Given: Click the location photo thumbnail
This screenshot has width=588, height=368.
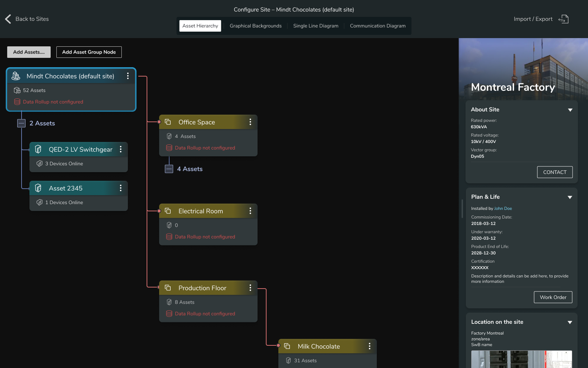Looking at the screenshot, I should tap(522, 359).
